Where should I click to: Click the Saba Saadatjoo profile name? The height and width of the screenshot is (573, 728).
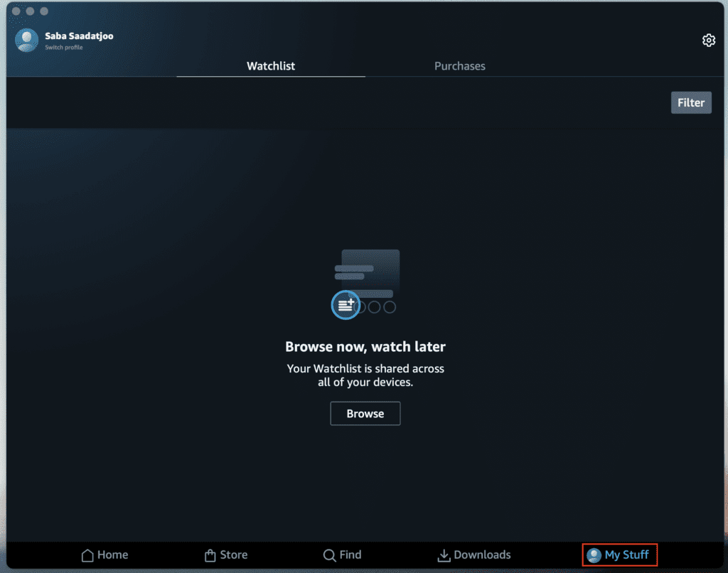79,36
